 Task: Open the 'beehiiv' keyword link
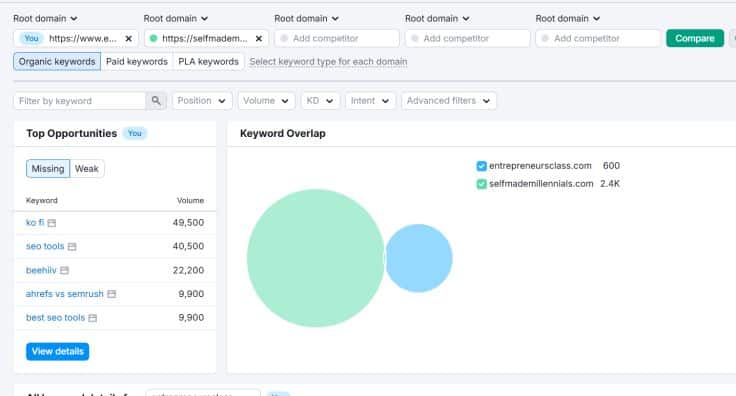[x=41, y=270]
